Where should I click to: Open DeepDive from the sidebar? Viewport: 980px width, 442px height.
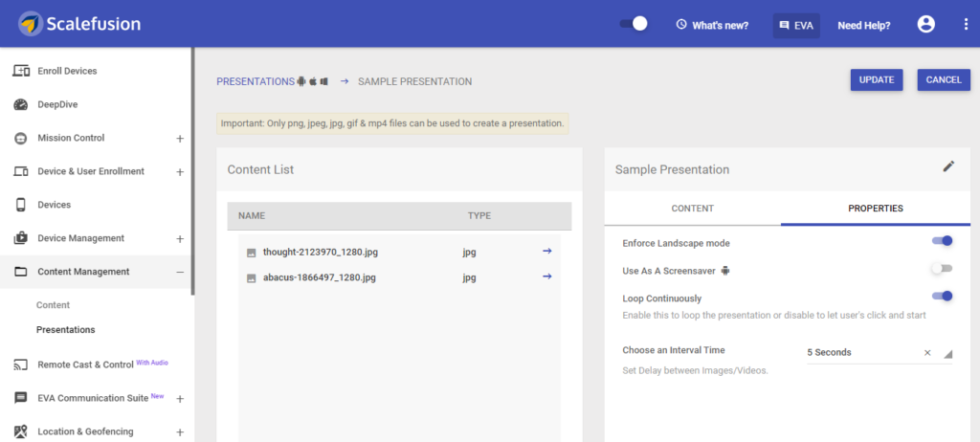[x=57, y=104]
